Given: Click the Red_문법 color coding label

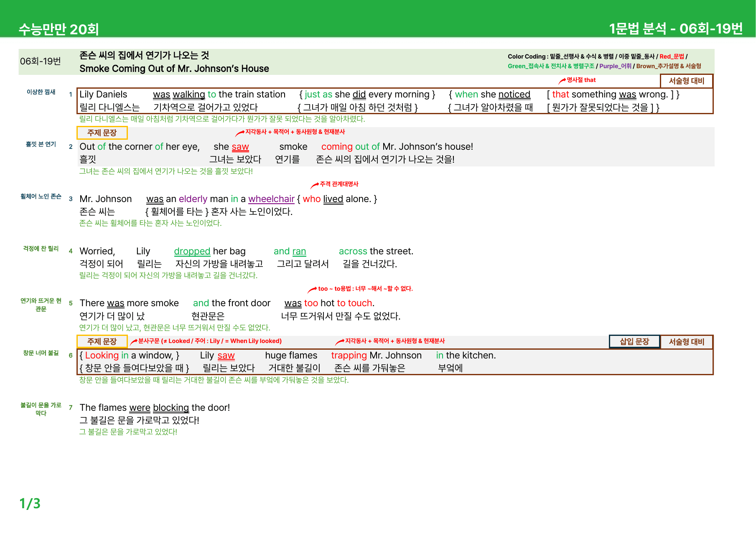Looking at the screenshot, I should coord(672,56).
